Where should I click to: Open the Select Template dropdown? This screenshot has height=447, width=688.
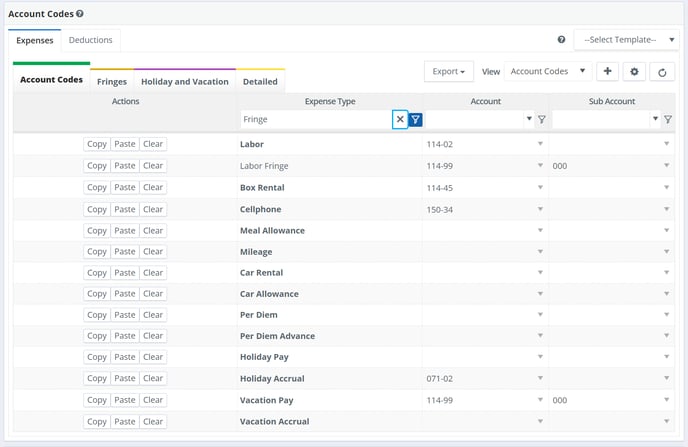coord(625,40)
